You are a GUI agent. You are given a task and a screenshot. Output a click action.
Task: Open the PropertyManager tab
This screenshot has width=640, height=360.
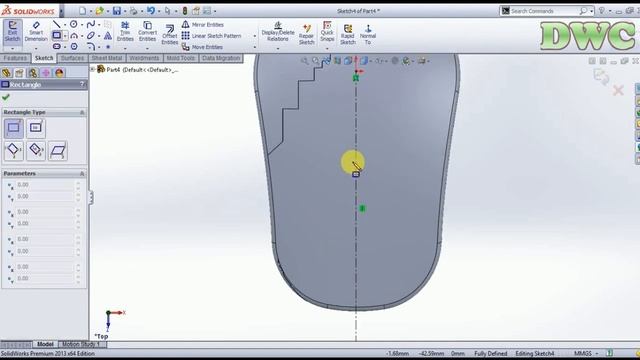[19, 73]
